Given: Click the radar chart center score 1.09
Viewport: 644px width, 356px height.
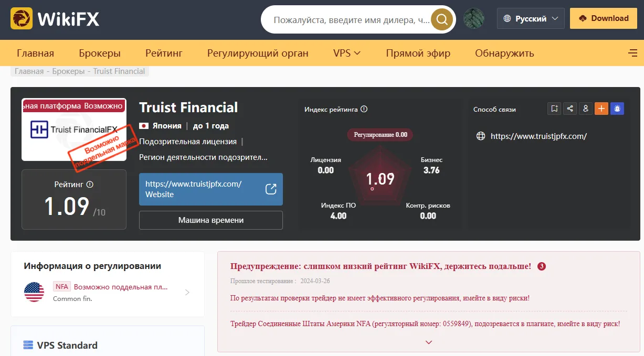Looking at the screenshot, I should 380,179.
